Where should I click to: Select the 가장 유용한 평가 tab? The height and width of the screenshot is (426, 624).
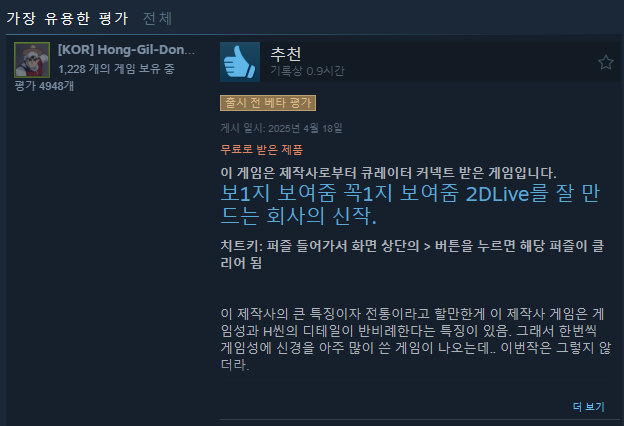(68, 18)
